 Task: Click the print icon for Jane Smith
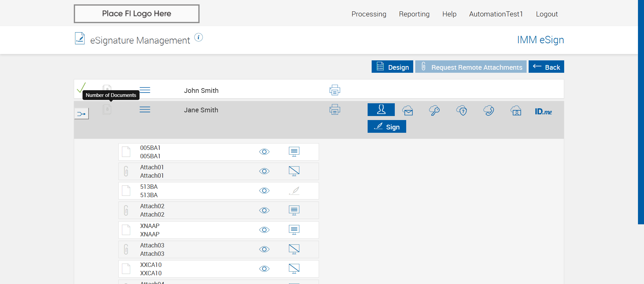(334, 109)
